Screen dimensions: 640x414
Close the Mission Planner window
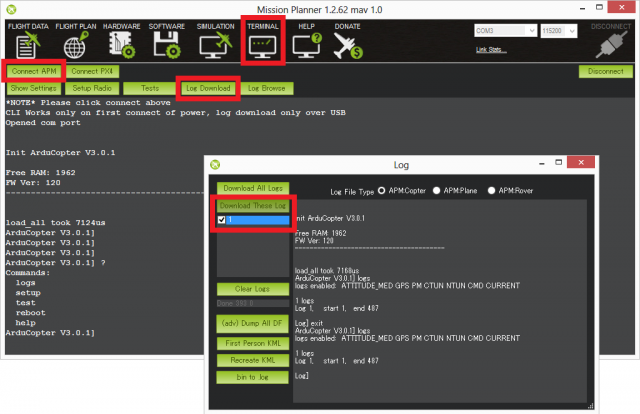[622, 7]
